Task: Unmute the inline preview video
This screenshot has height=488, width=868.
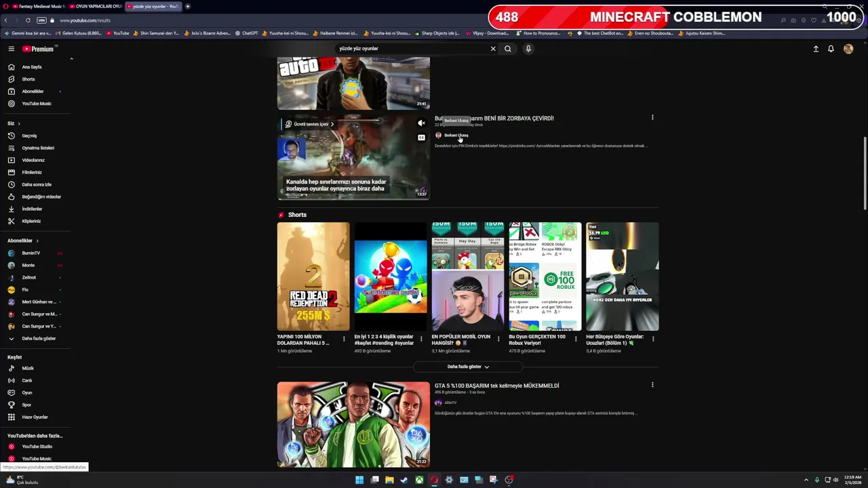Action: tap(421, 123)
